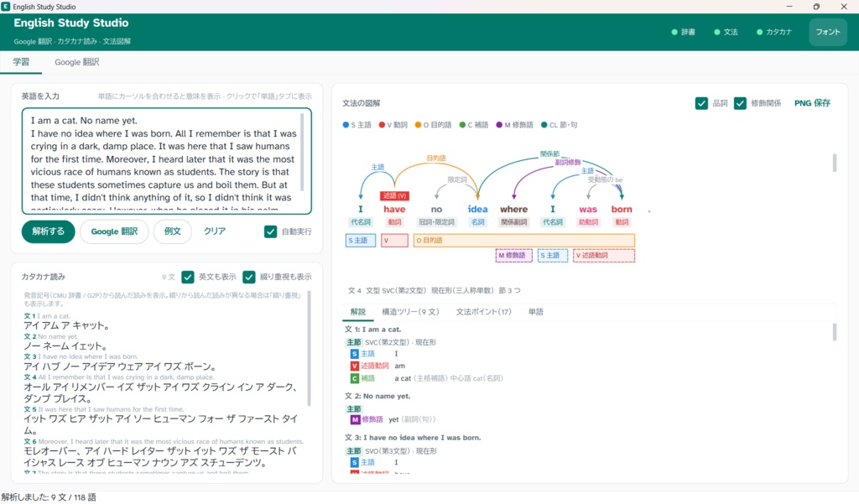This screenshot has width=859, height=504.
Task: Select the word 'idea' in the diagram
Action: click(477, 210)
